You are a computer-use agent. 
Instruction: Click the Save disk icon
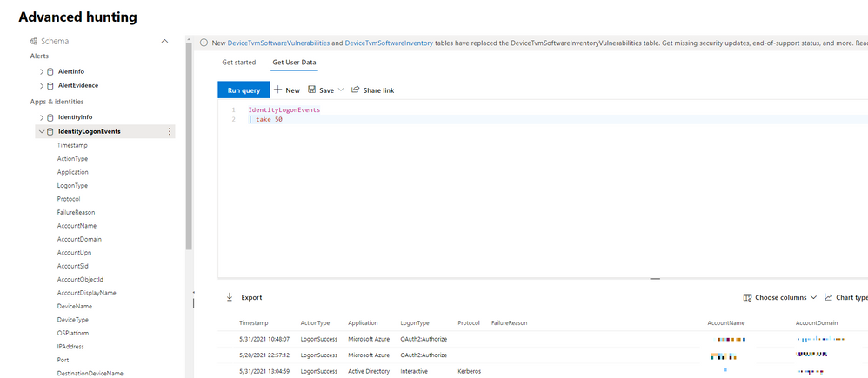(311, 90)
